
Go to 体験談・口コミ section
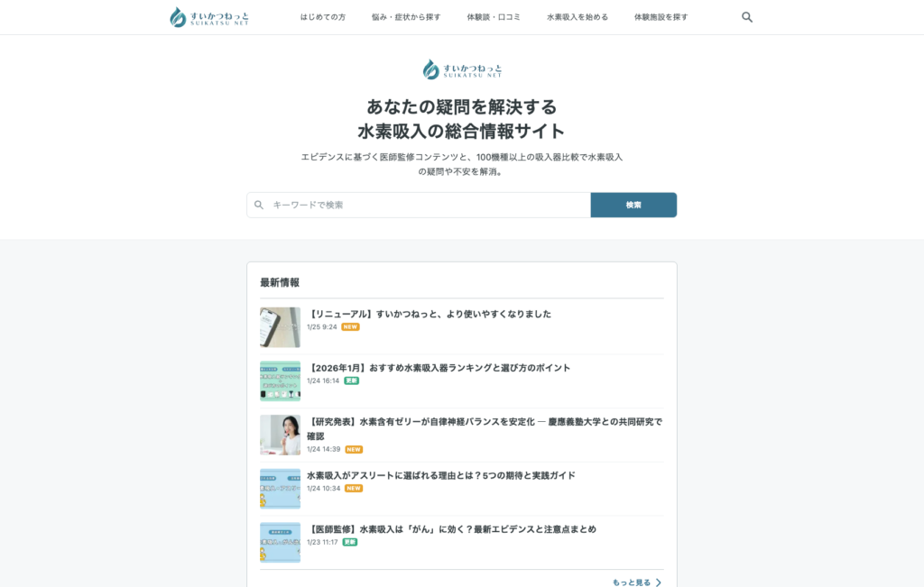pyautogui.click(x=494, y=17)
